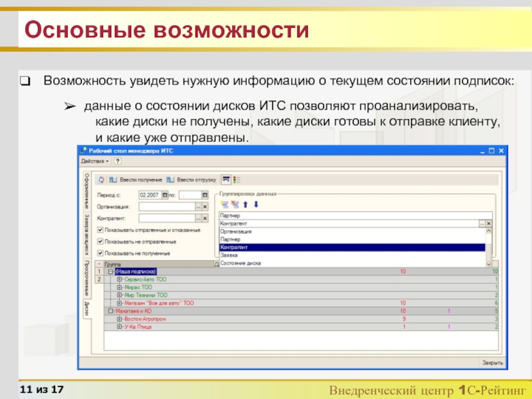Click the help question mark icon
The width and height of the screenshot is (532, 399).
pyautogui.click(x=117, y=162)
